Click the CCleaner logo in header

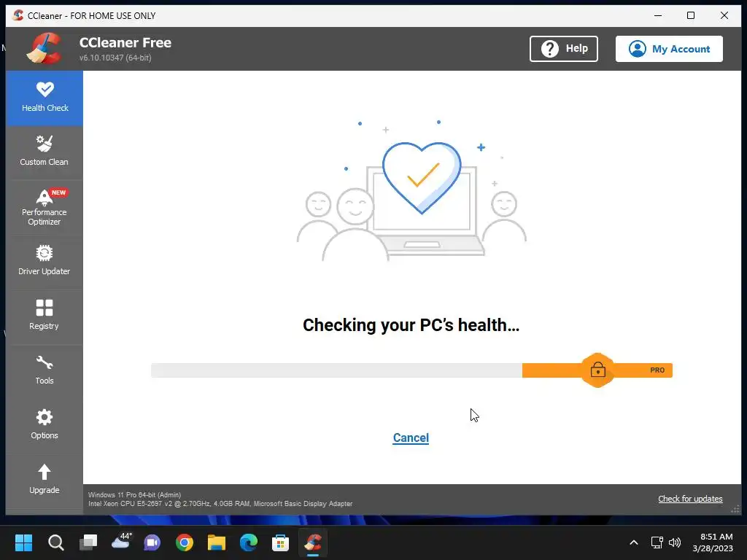[44, 48]
